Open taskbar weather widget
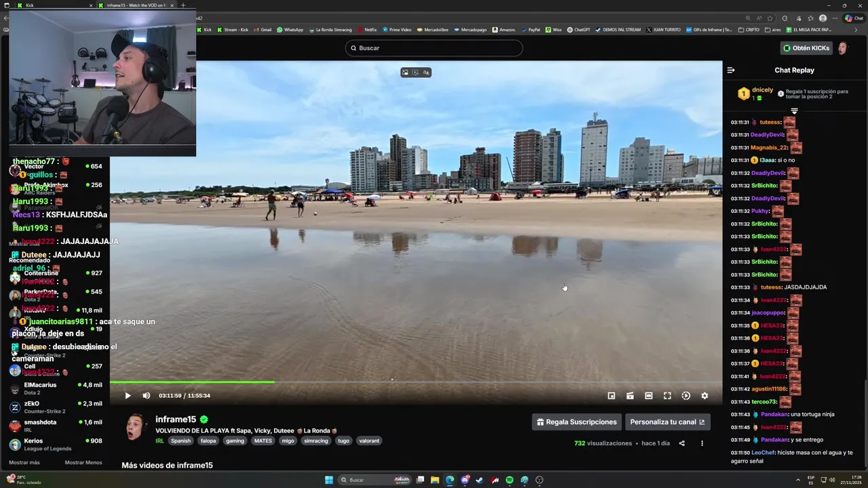Viewport: 868px width, 488px height. [24, 480]
